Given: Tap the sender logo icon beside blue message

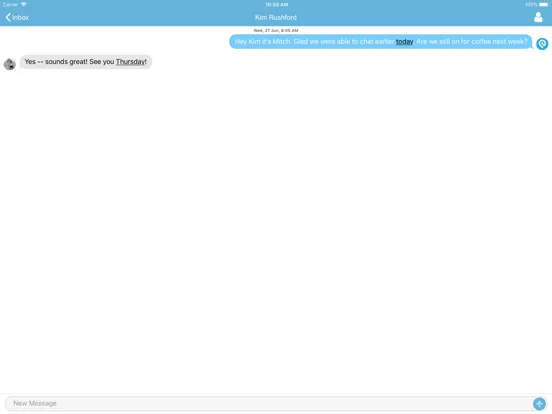Looking at the screenshot, I should (x=542, y=44).
